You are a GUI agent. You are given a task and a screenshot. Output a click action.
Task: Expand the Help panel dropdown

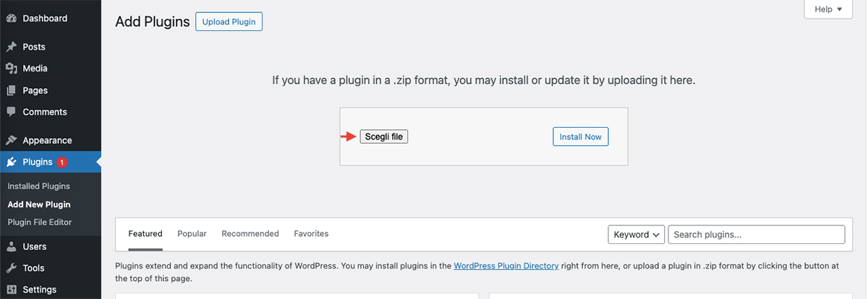pyautogui.click(x=828, y=9)
